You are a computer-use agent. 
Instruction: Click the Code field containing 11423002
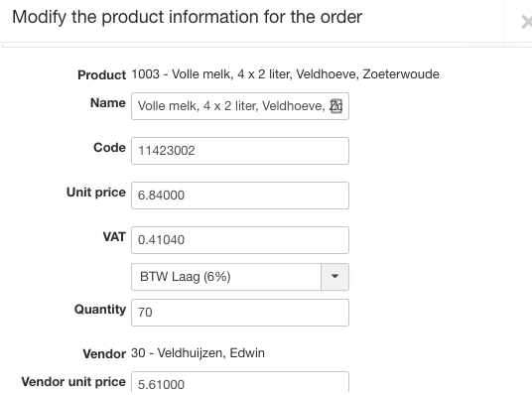point(240,151)
